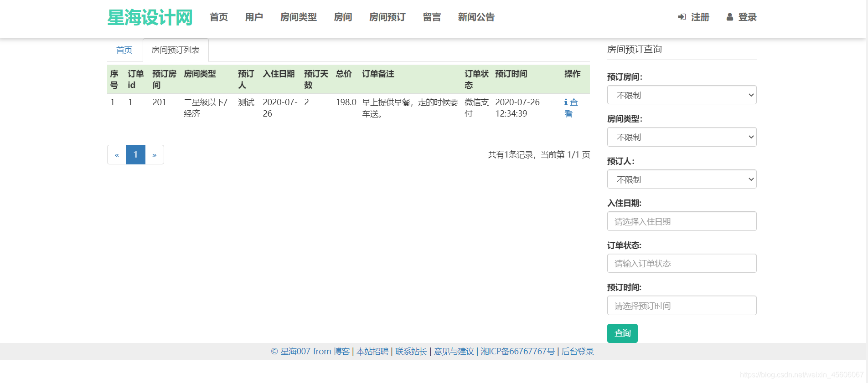Click the 微信支付 order status cell
Screen dimensions: 868x383
(x=476, y=108)
